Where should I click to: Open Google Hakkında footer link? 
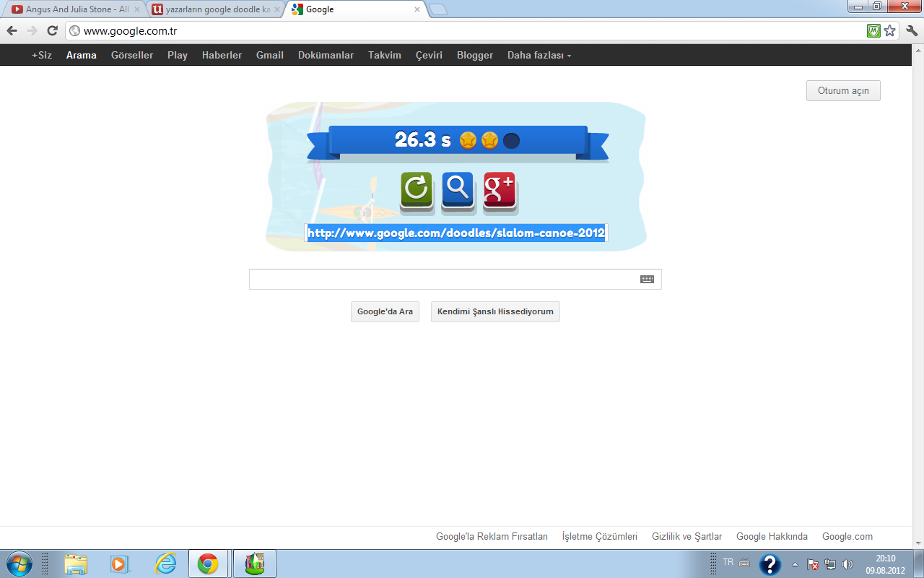tap(772, 537)
